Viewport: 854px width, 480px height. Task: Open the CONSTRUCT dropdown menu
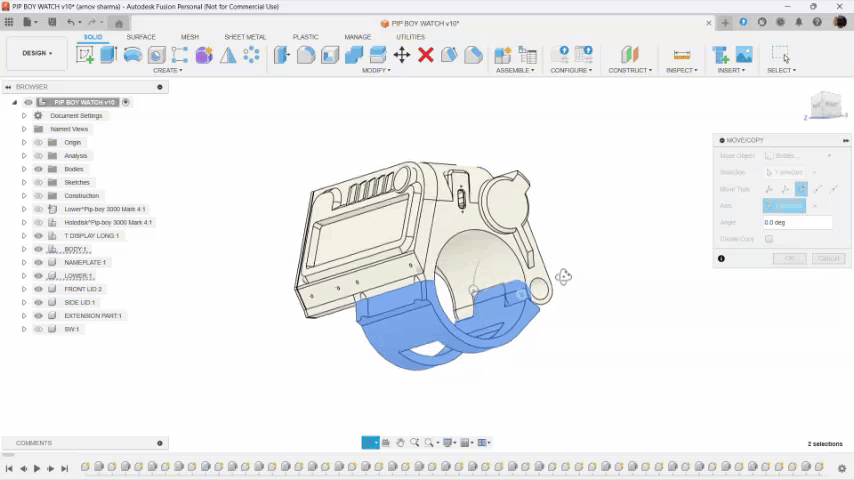630,70
